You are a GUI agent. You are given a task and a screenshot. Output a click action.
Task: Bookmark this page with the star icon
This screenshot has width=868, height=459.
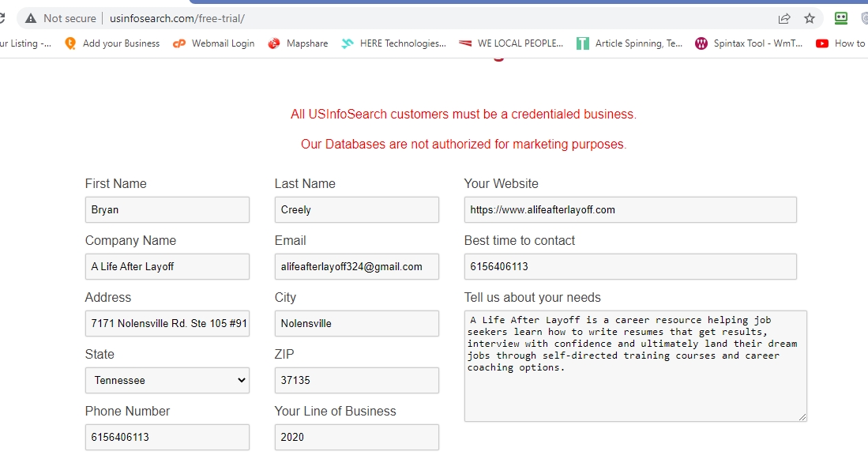(810, 18)
